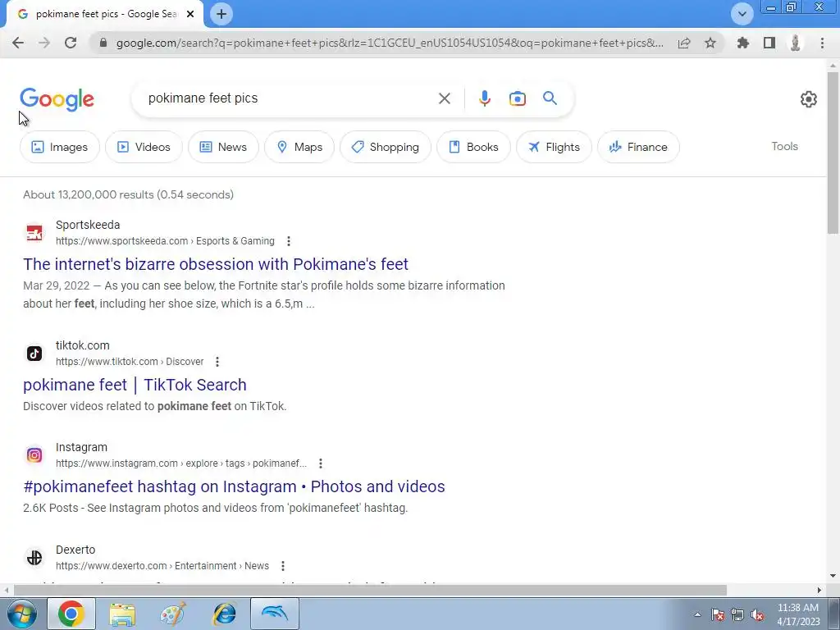Share this page from the address bar
840x630 pixels.
(684, 43)
